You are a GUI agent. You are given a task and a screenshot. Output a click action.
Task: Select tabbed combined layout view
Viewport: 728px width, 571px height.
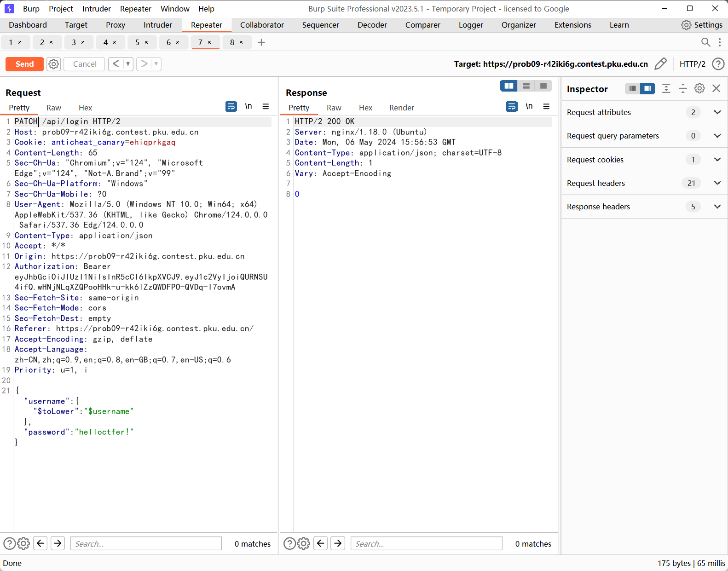point(543,86)
